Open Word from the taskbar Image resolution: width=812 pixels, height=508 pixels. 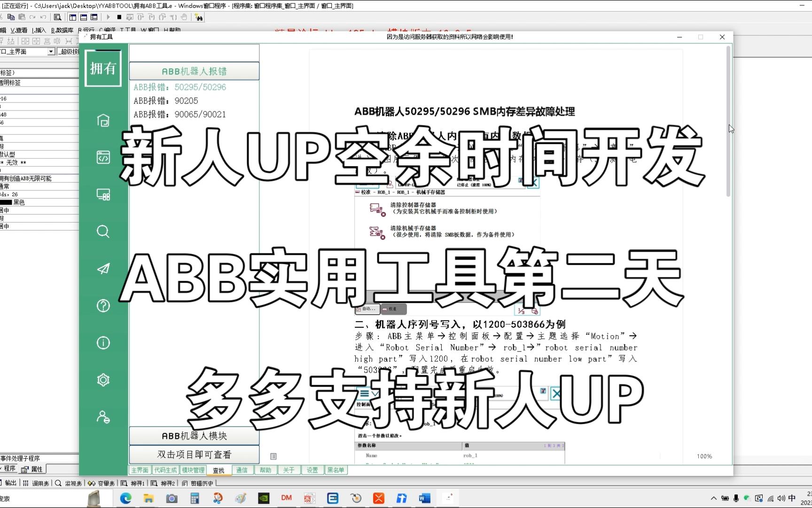424,498
